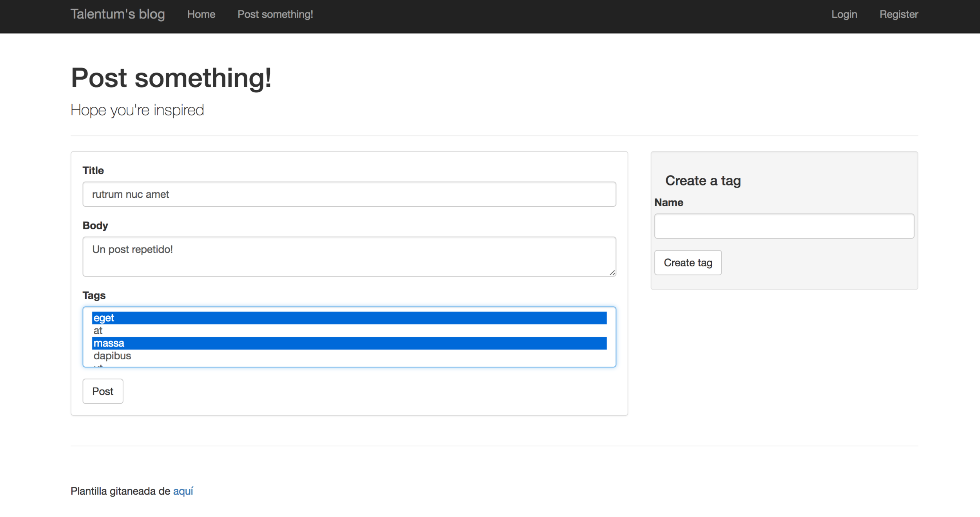Screen dimensions: 980x517
Task: Open the Login page link
Action: pyautogui.click(x=844, y=15)
